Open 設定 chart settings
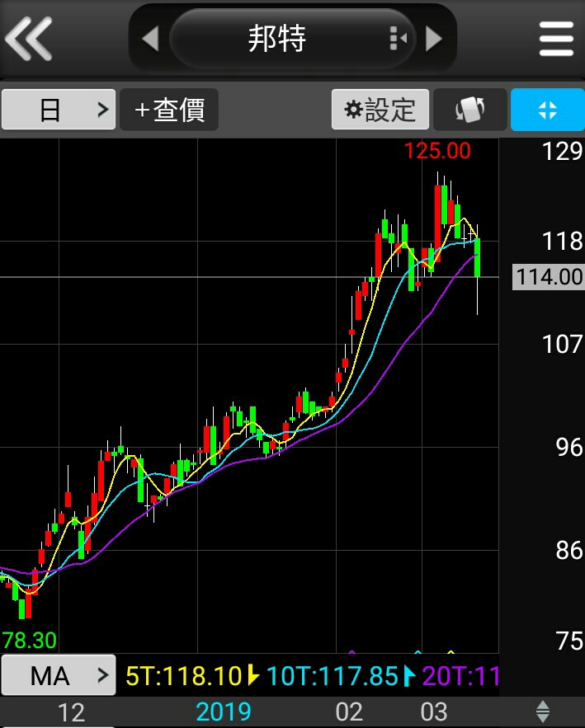This screenshot has width=585, height=728. point(380,110)
